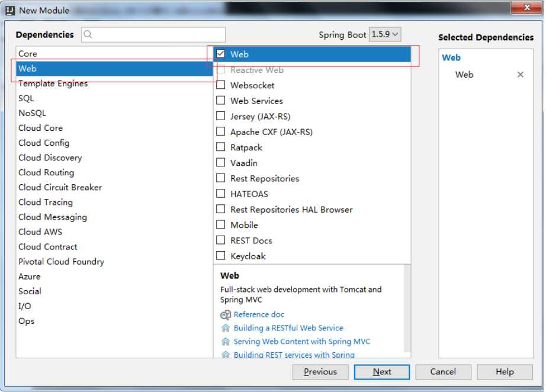The height and width of the screenshot is (392, 546).
Task: Open Building a RESTful Web Service link
Action: click(x=288, y=328)
